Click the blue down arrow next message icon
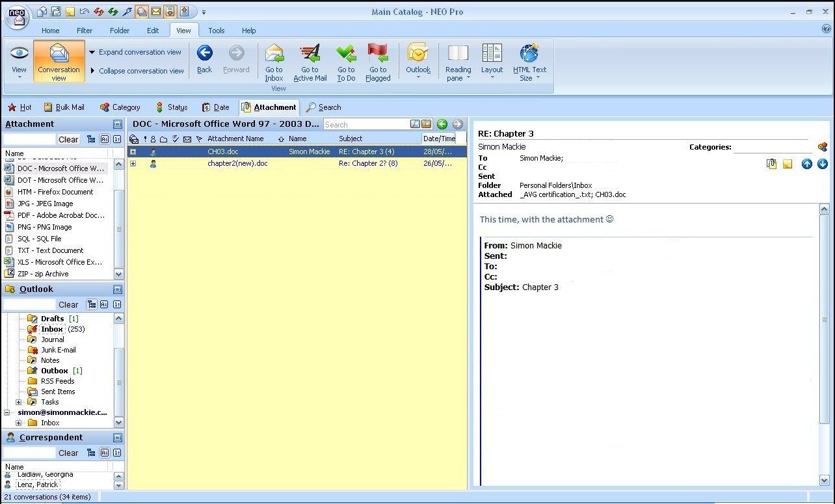 pyautogui.click(x=823, y=164)
